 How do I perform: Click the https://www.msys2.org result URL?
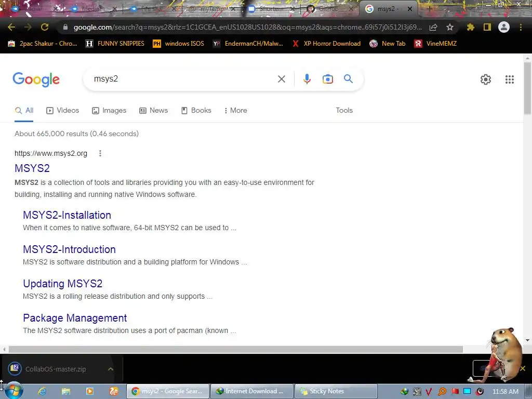[51, 153]
